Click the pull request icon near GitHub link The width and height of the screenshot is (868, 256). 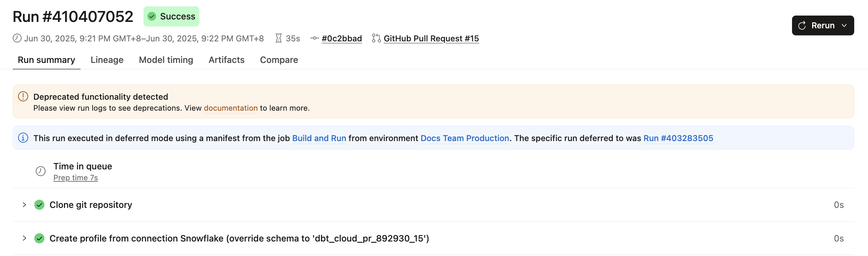pyautogui.click(x=376, y=38)
